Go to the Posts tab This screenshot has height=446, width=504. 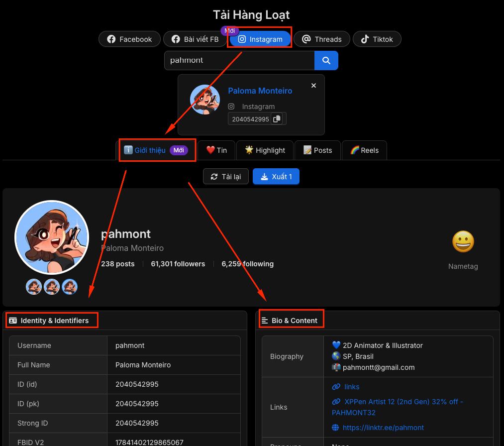[x=317, y=150]
